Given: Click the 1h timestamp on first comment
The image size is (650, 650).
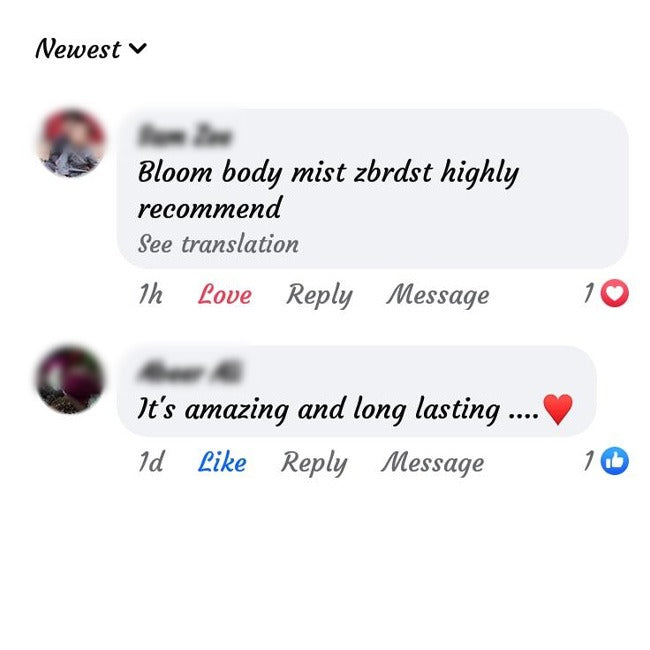Looking at the screenshot, I should [x=150, y=294].
